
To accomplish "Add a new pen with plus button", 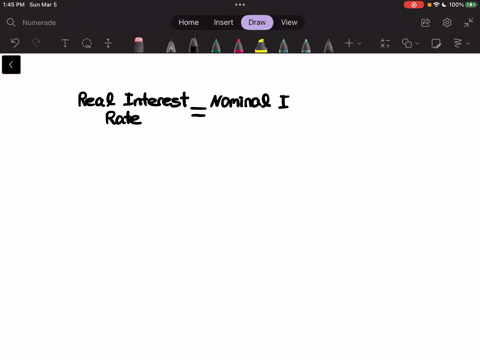I will pos(349,43).
